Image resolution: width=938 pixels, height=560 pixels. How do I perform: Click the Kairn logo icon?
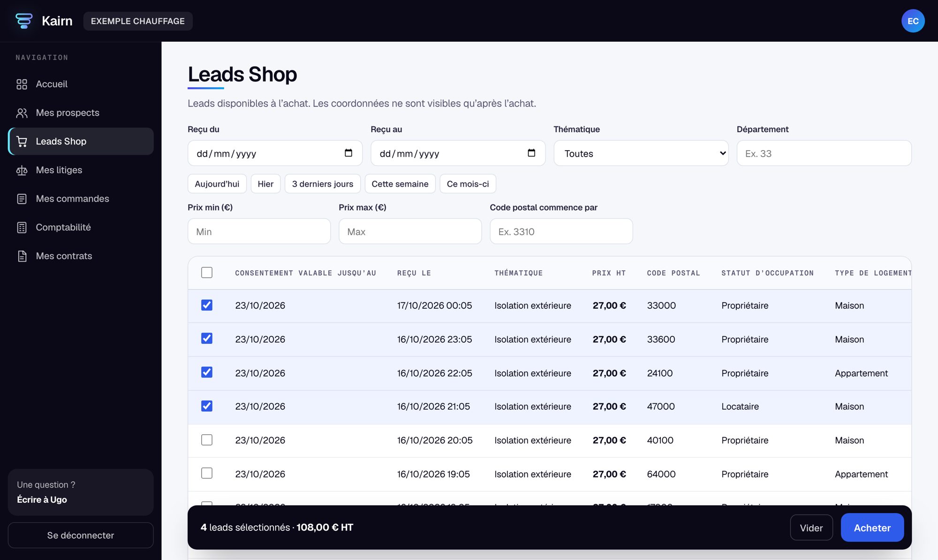[x=24, y=21]
